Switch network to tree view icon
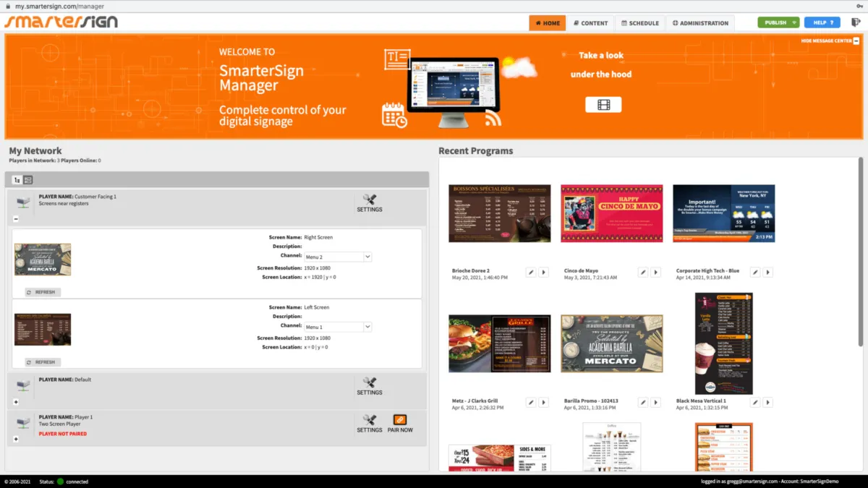868x488 pixels. coord(17,180)
